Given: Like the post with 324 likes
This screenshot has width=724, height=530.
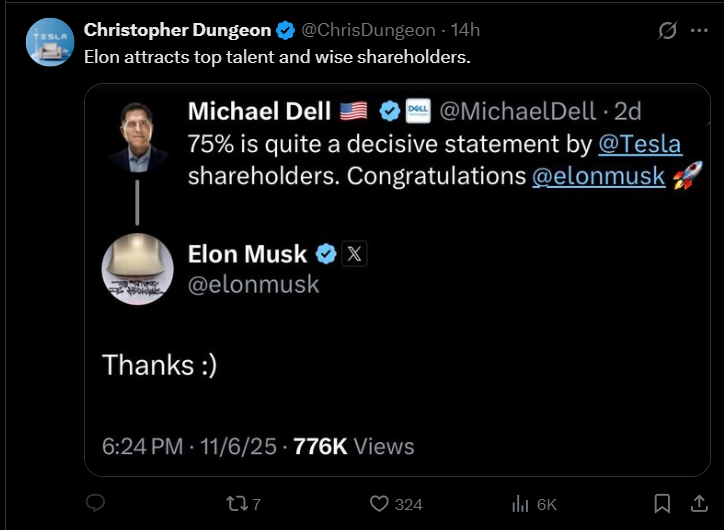Looking at the screenshot, I should [381, 503].
